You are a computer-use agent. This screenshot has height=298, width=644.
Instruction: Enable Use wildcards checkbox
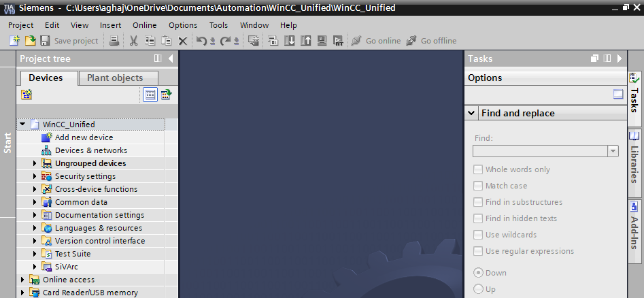click(x=477, y=235)
